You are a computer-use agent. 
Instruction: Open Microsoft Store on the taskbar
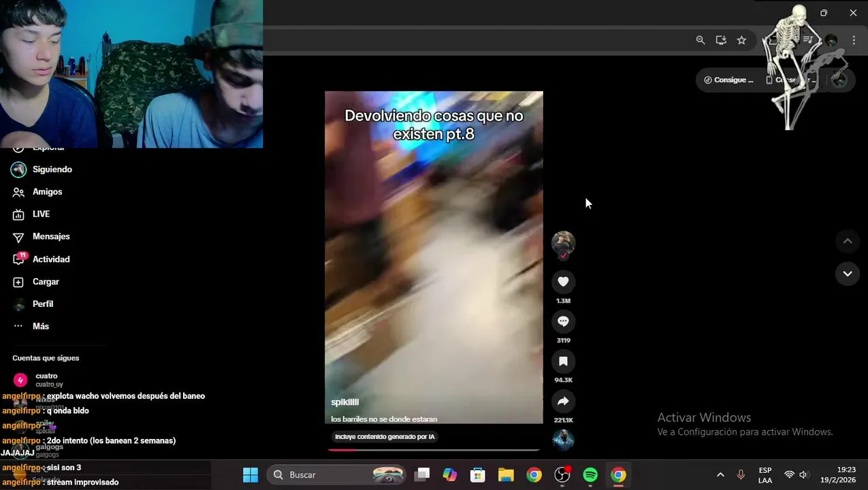click(478, 475)
